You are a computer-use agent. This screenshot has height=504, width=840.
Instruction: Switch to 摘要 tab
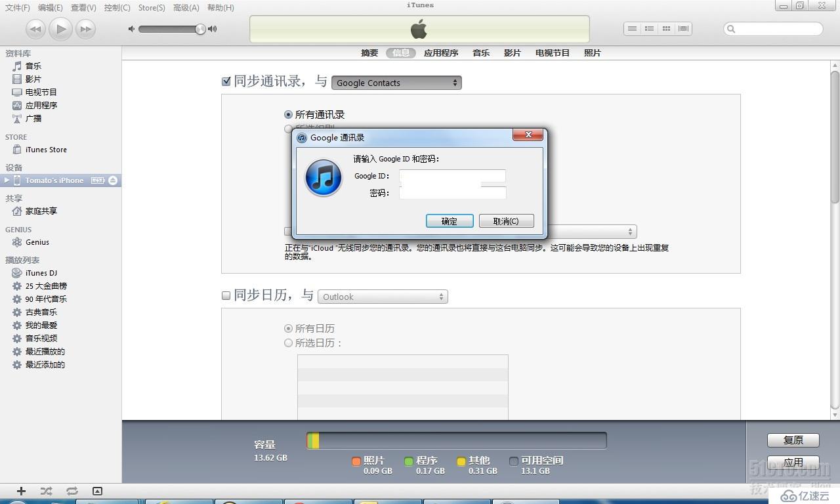point(369,53)
